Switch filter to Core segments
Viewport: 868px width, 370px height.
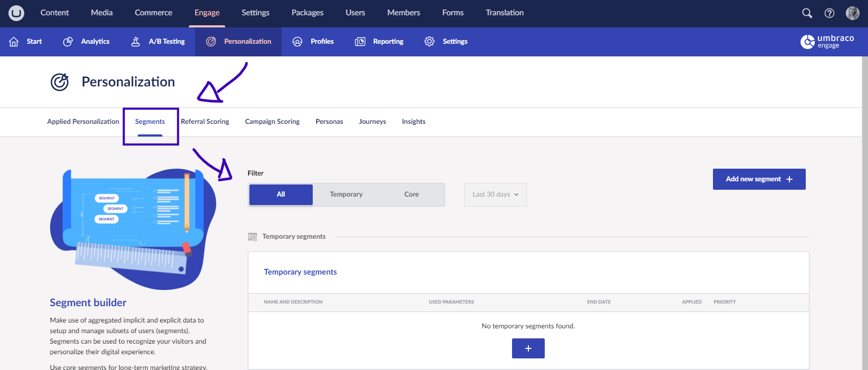(411, 194)
